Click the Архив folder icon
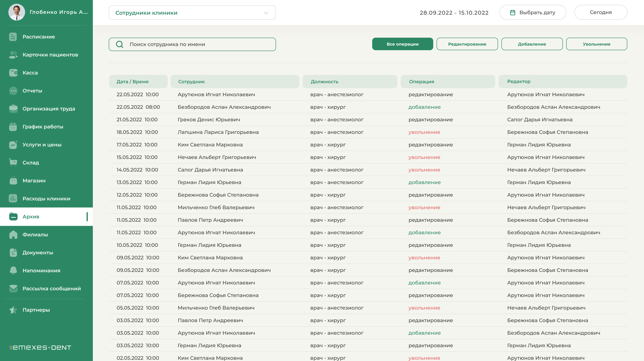Image resolution: width=644 pixels, height=361 pixels. [13, 216]
